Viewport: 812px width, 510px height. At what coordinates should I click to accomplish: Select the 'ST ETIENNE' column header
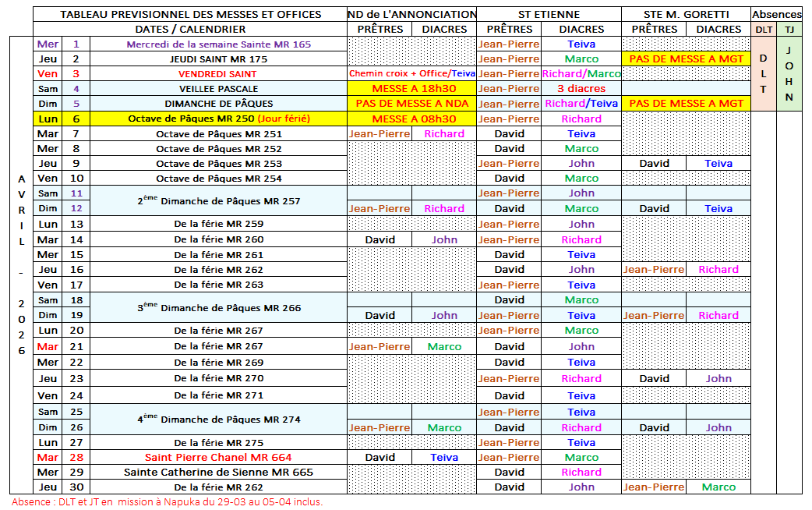click(549, 14)
